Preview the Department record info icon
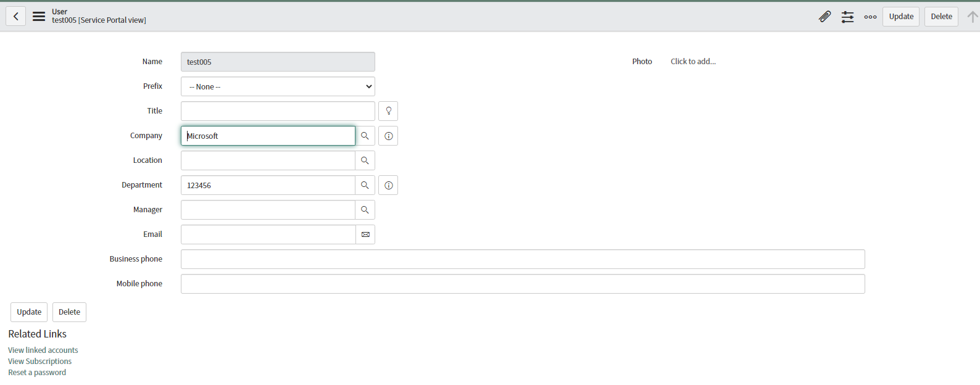 (x=388, y=185)
